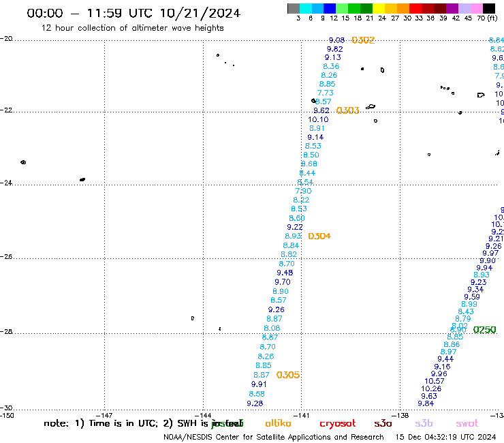The height and width of the screenshot is (443, 504).
Task: Click the wave height value "9.08"
Action: [x=336, y=40]
